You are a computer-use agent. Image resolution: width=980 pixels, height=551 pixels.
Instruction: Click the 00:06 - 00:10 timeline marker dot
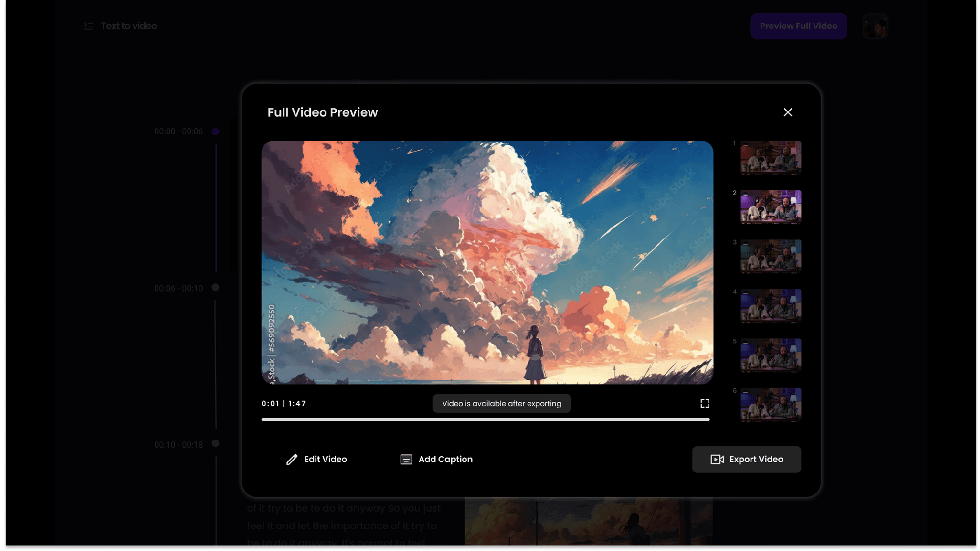(x=216, y=287)
